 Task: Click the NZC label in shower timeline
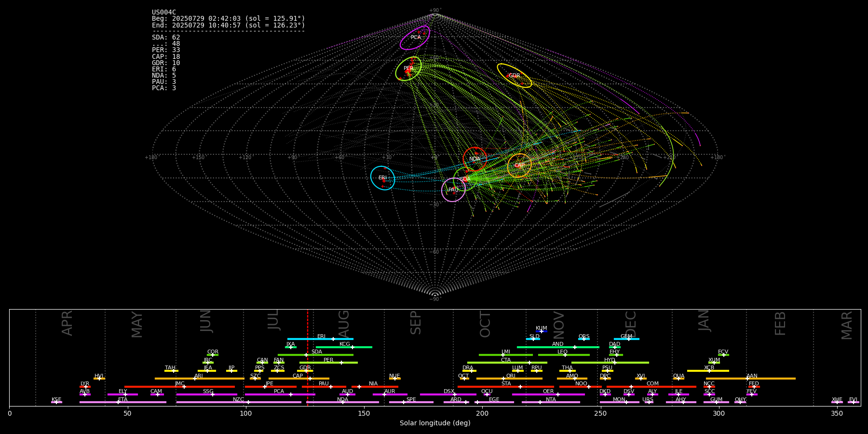[x=238, y=400]
